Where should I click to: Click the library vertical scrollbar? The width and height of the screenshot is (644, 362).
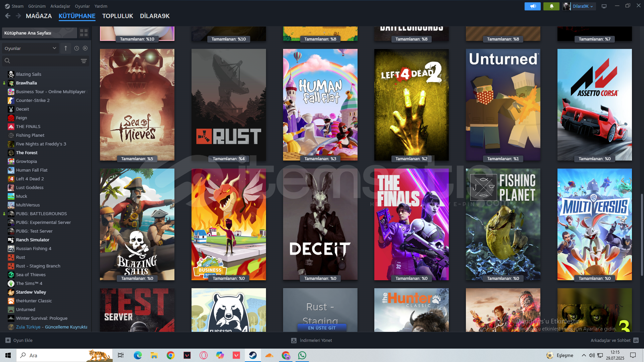pyautogui.click(x=642, y=235)
